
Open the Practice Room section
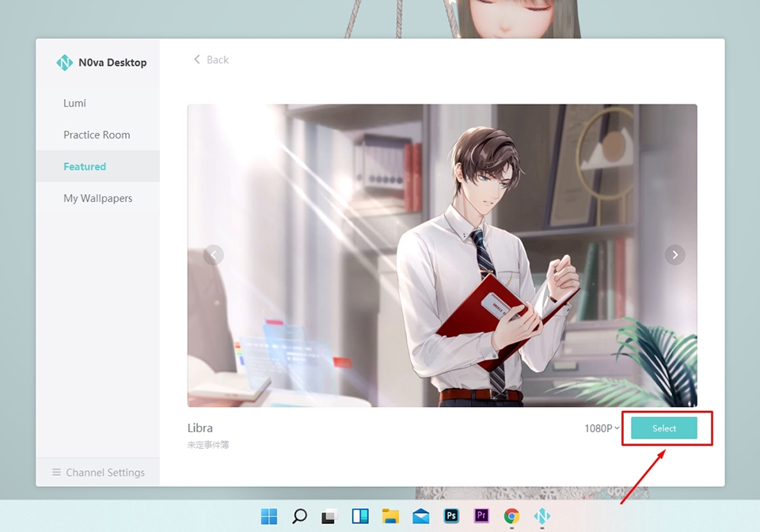tap(98, 135)
